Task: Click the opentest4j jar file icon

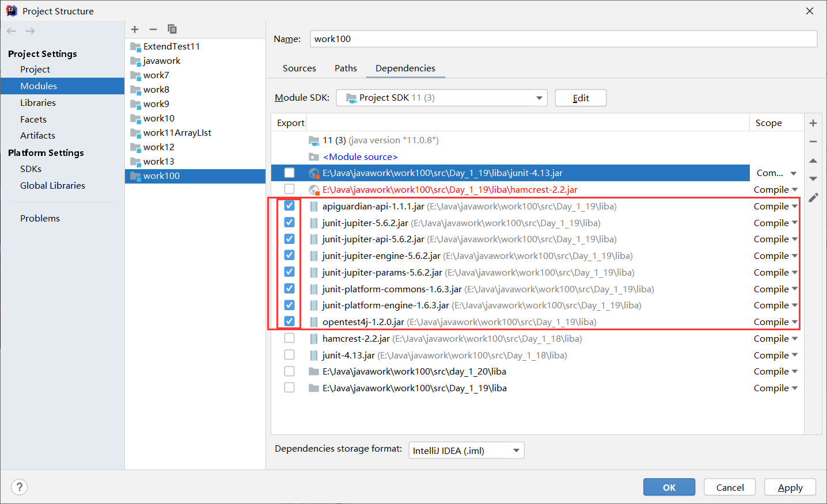Action: (x=314, y=322)
